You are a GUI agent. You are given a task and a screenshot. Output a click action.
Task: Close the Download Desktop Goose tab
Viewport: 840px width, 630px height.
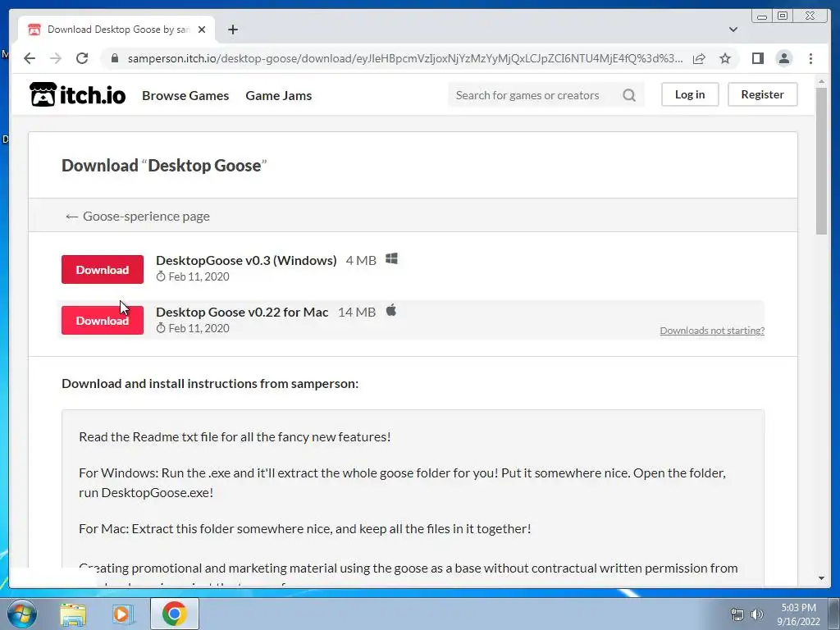pos(202,30)
